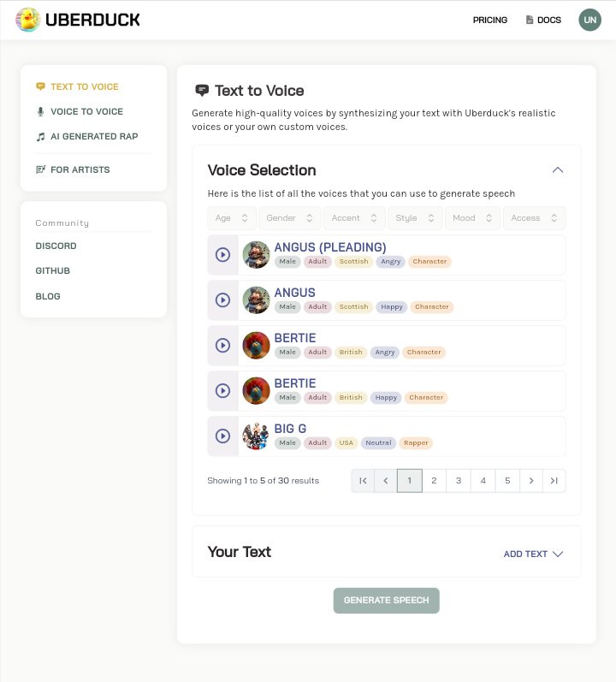Open the UN user avatar menu
The height and width of the screenshot is (682, 616).
coord(589,20)
